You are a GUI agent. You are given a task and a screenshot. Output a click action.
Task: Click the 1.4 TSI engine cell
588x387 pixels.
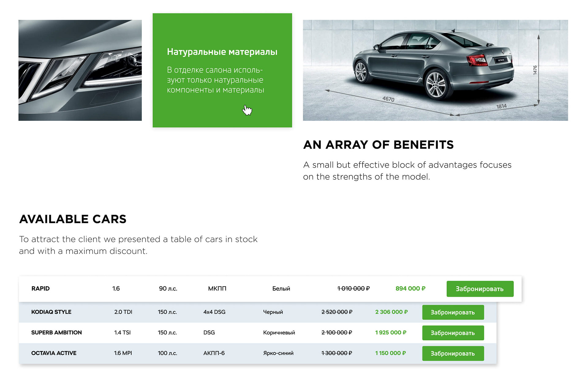tap(122, 333)
